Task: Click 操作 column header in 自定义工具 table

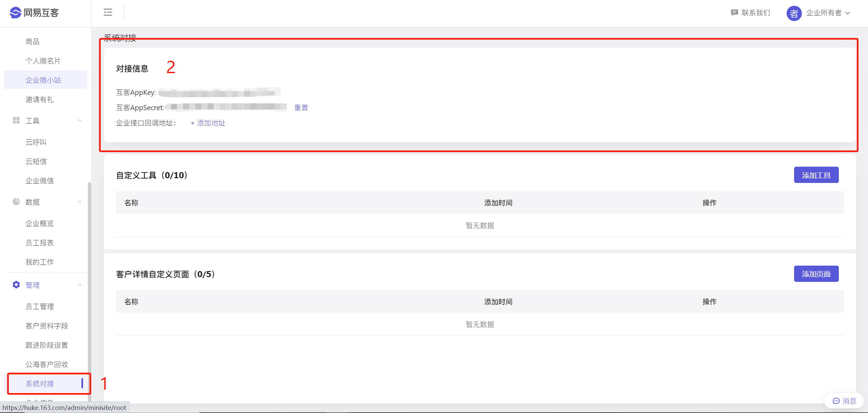Action: [709, 203]
